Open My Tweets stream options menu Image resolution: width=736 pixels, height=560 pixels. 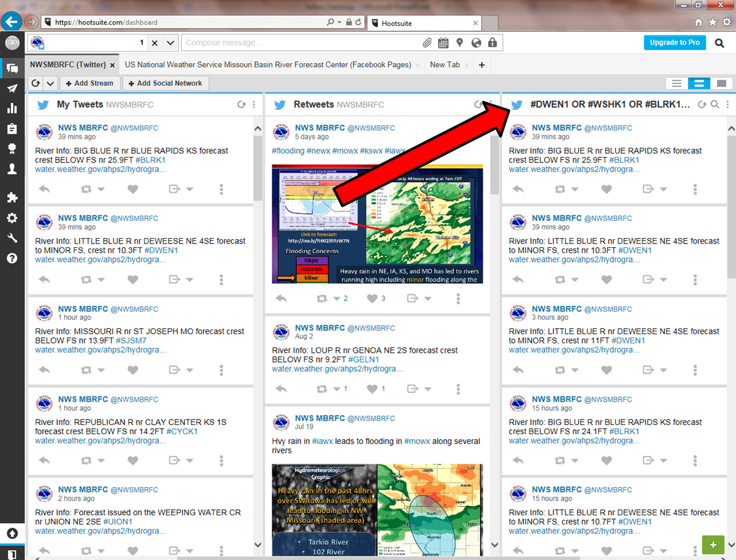[x=254, y=105]
